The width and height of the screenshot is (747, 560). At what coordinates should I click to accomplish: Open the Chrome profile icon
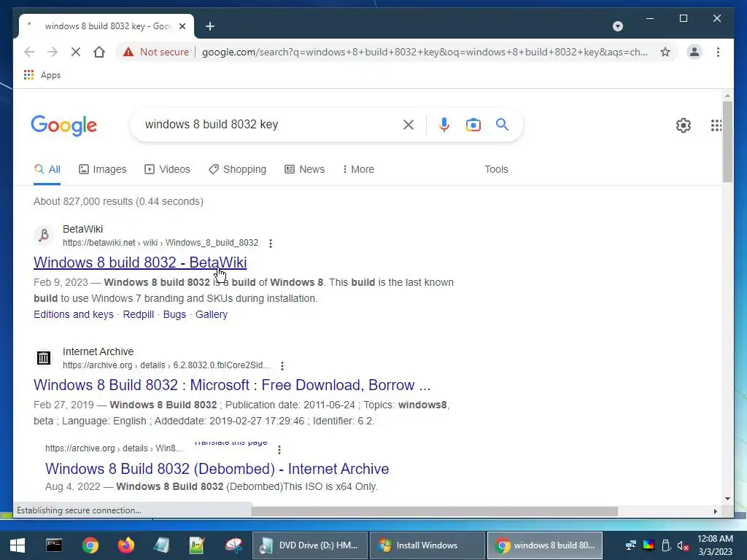pos(694,52)
